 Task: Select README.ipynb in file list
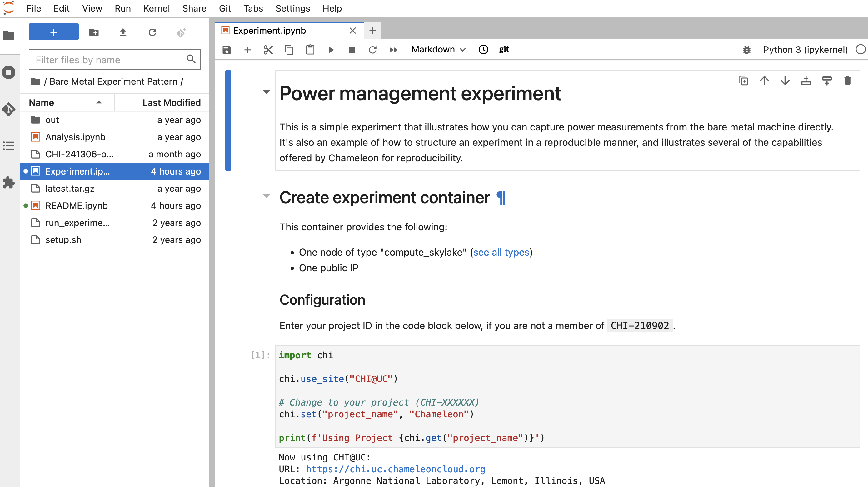click(x=115, y=206)
